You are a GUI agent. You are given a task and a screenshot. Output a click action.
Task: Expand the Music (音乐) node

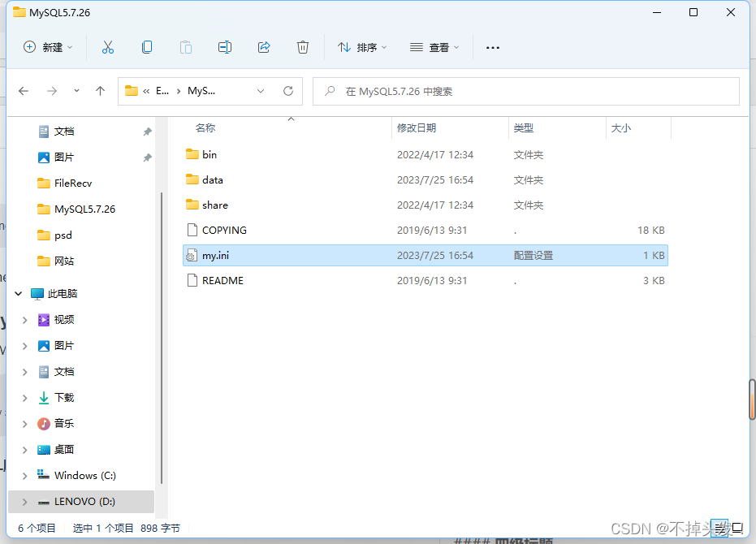[24, 424]
